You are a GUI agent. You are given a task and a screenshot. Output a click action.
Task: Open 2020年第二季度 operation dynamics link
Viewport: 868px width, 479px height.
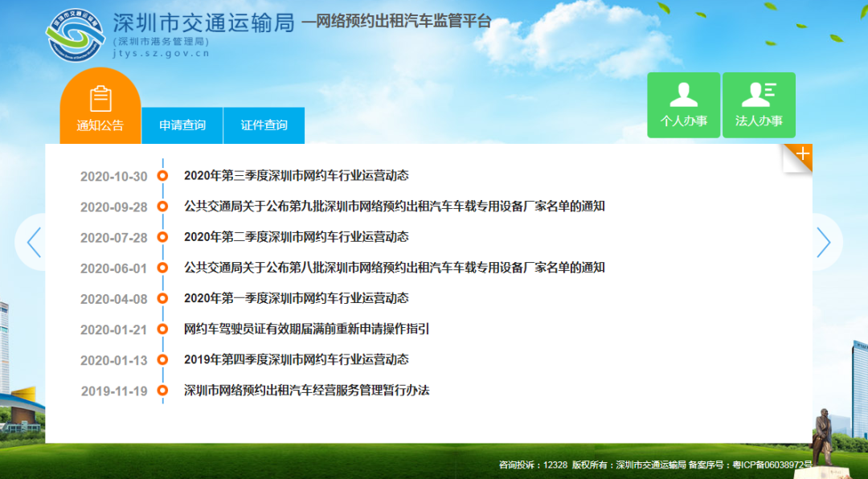[x=296, y=237]
